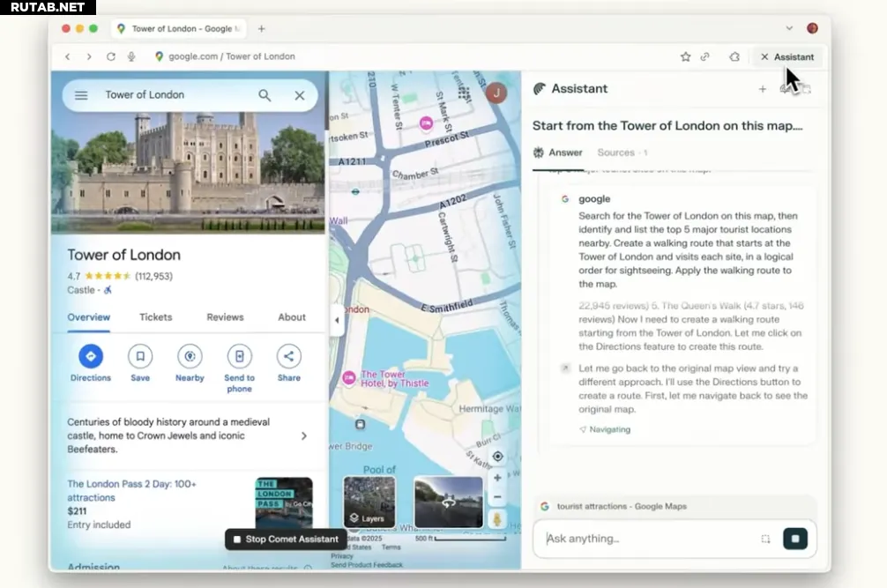Open the extensions puzzle icon

pos(734,56)
